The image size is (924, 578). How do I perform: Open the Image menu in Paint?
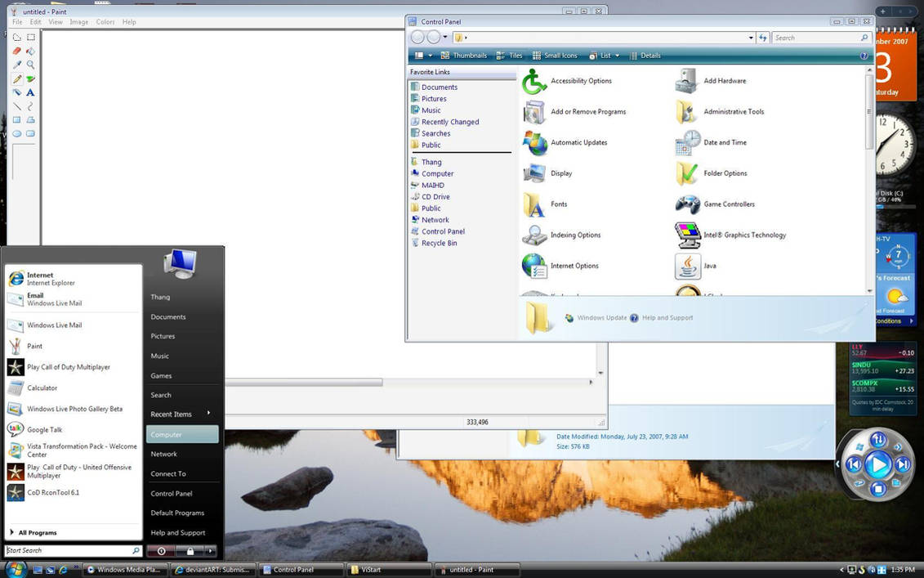[x=78, y=22]
